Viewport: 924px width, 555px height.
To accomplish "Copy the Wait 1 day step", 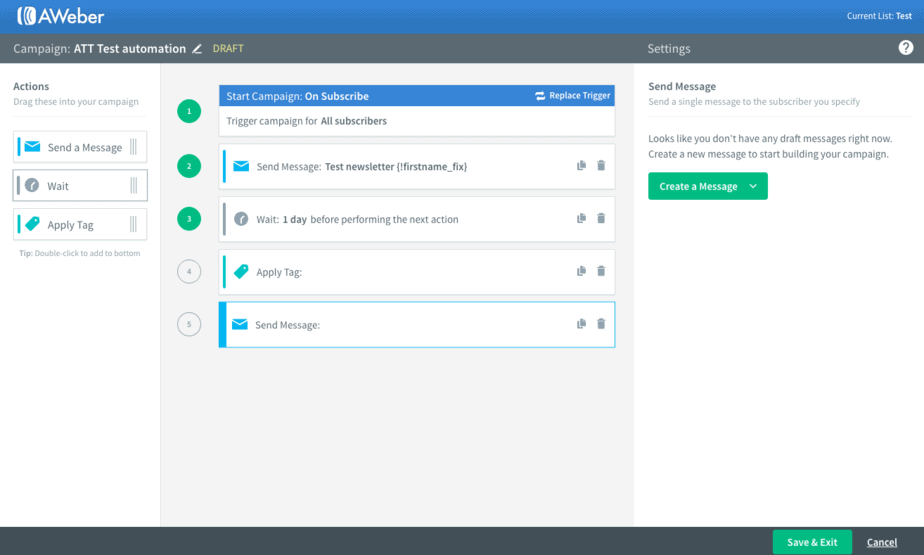I will (x=581, y=218).
